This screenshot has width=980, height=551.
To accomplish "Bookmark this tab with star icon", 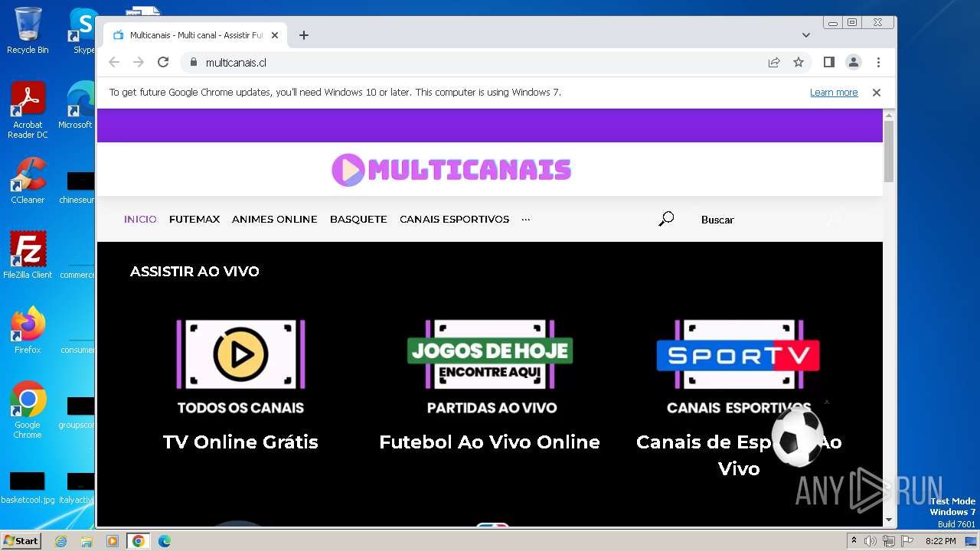I will point(799,62).
